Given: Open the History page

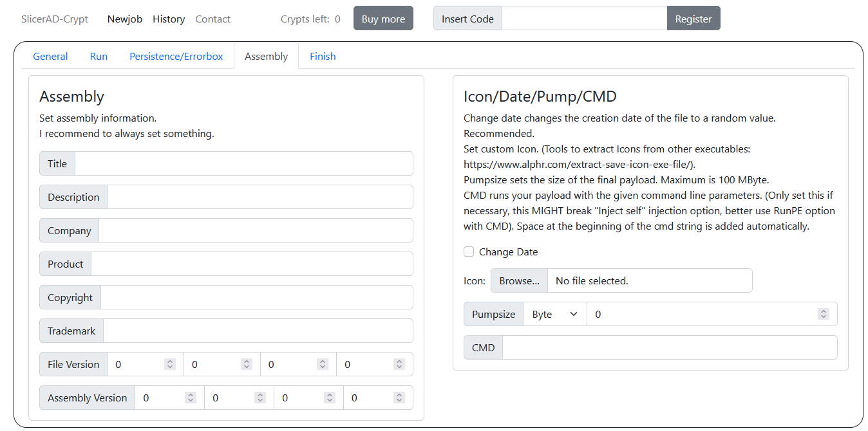Looking at the screenshot, I should 169,19.
